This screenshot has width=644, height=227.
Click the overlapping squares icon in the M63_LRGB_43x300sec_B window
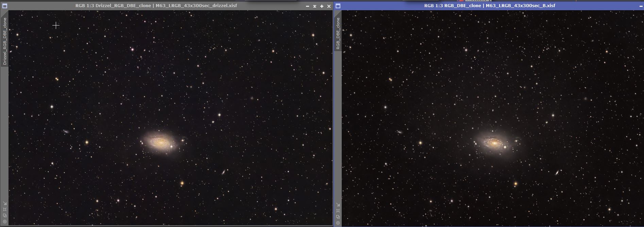(x=338, y=216)
